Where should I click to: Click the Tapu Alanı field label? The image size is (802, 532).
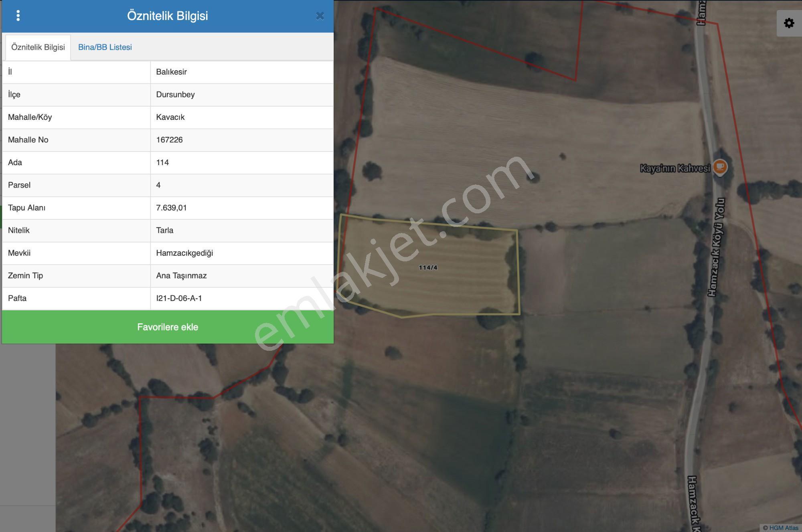(27, 208)
